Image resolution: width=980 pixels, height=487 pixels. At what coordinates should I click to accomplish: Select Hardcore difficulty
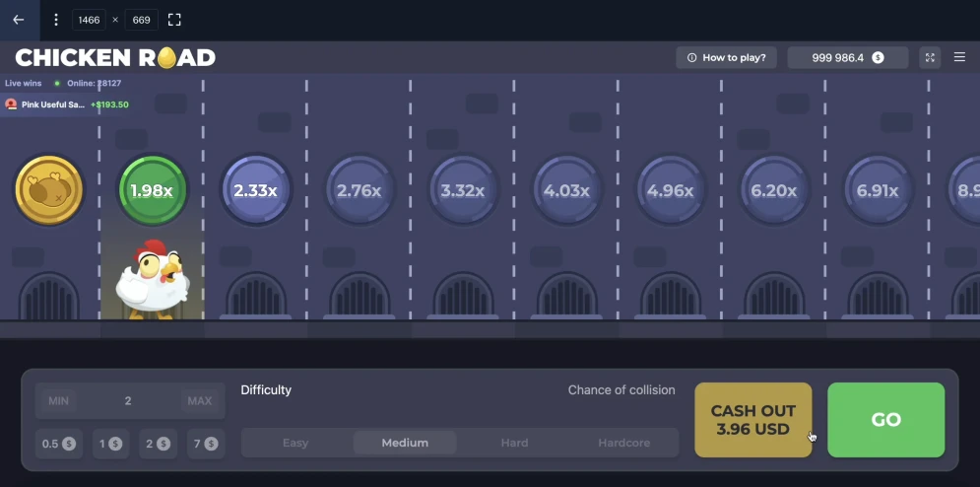tap(623, 443)
